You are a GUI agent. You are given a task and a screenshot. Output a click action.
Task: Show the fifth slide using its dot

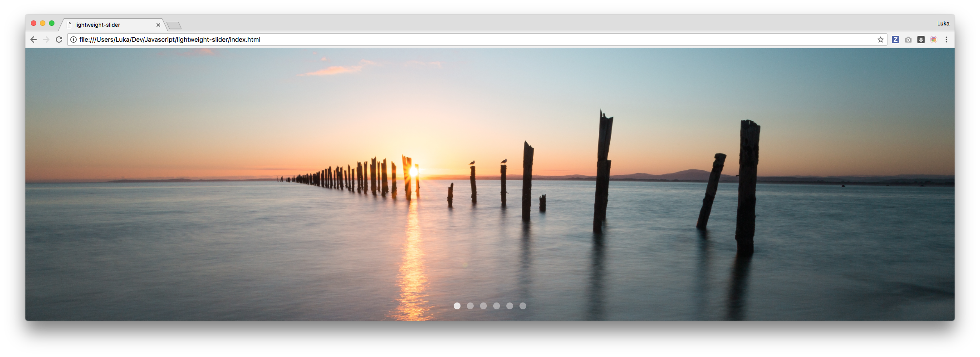510,306
